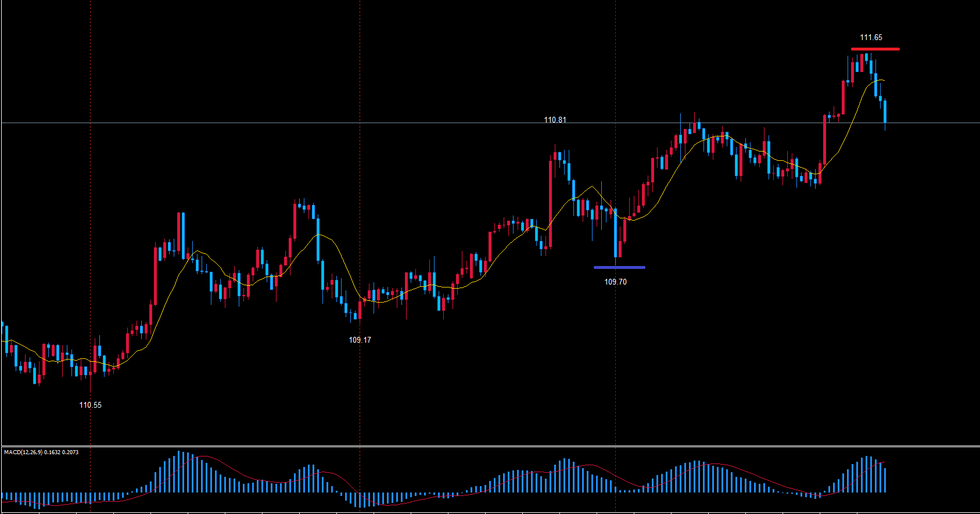Click the MACD value 0.2073 readout

click(x=70, y=452)
